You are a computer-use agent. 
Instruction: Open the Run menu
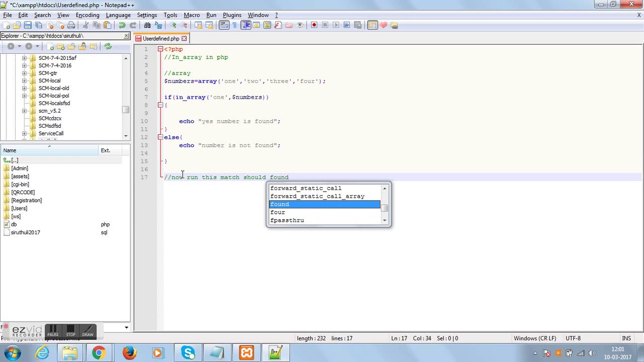tap(211, 15)
